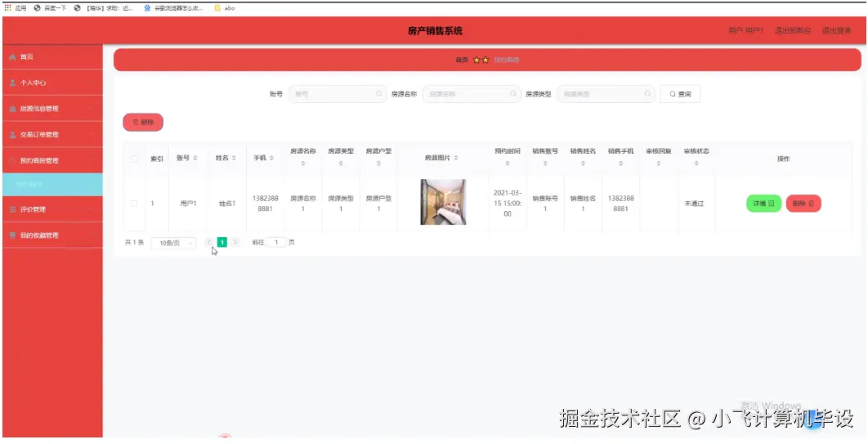Click the 退出登录 link
Screen dimensions: 868x444
[x=836, y=31]
